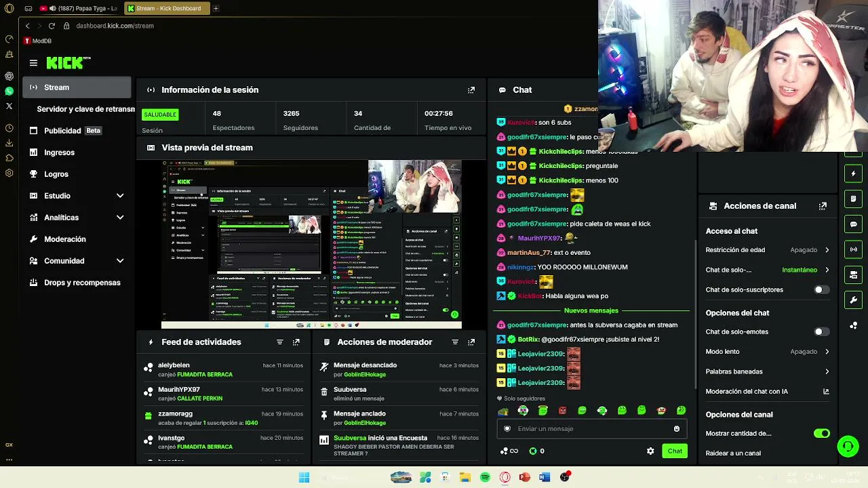The image size is (868, 488).
Task: Pop out the Acciones de moderador panel
Action: point(471,342)
